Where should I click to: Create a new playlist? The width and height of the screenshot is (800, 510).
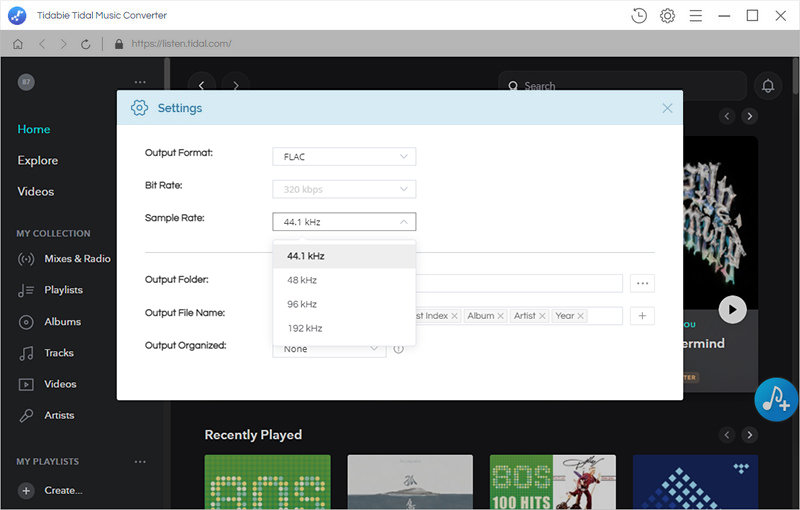50,490
